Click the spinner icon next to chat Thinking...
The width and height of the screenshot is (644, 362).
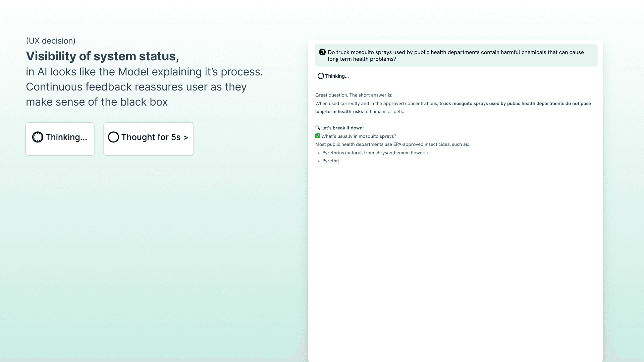click(321, 76)
